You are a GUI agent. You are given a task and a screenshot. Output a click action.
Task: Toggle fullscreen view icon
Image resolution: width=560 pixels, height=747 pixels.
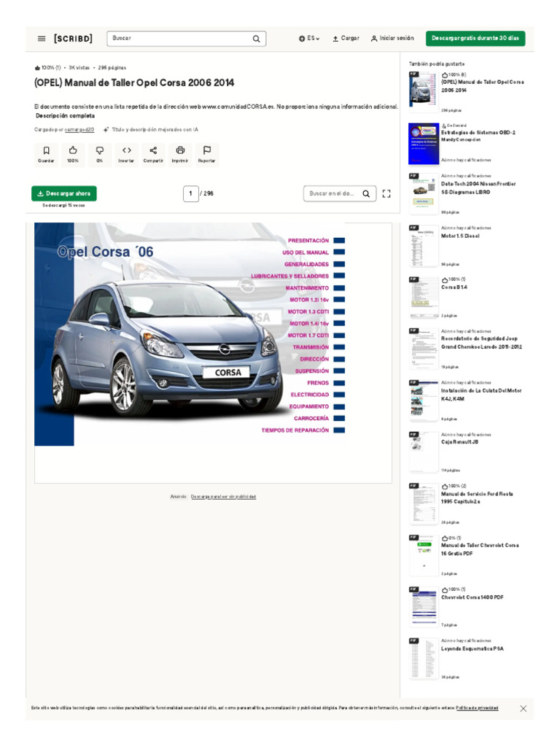[x=386, y=193]
